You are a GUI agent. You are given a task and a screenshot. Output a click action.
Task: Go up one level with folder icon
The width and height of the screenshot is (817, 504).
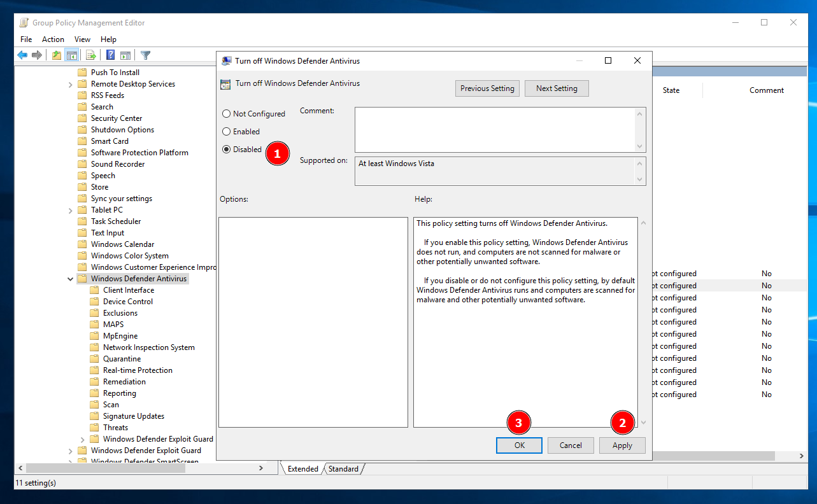[x=57, y=55]
